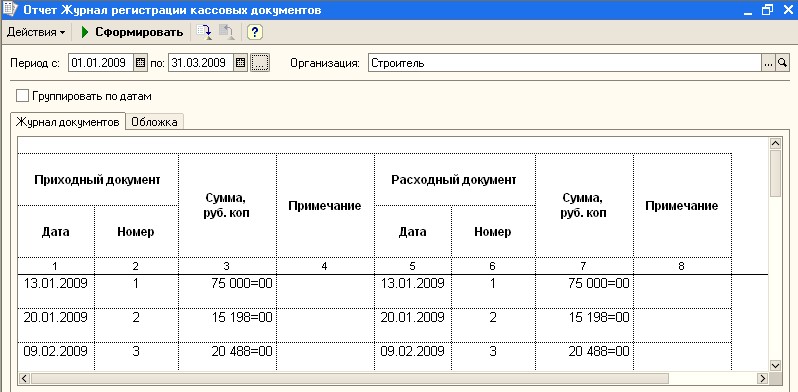The image size is (798, 392).
Task: Click the horizontal scrollbar thumb
Action: pos(349,378)
